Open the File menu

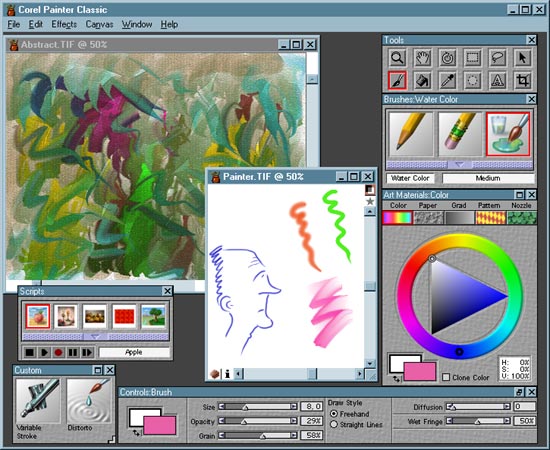(x=14, y=25)
